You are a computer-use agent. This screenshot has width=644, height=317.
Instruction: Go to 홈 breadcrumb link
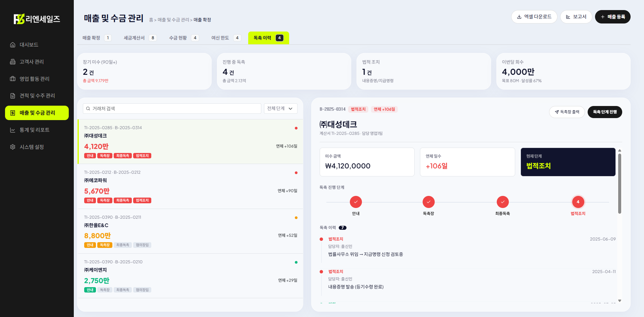click(151, 20)
